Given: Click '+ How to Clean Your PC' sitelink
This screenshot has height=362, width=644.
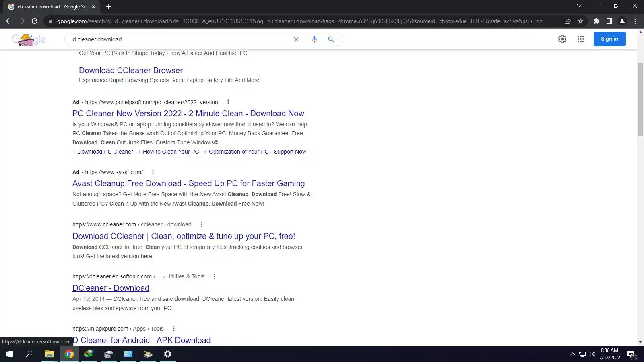Looking at the screenshot, I should tap(169, 152).
